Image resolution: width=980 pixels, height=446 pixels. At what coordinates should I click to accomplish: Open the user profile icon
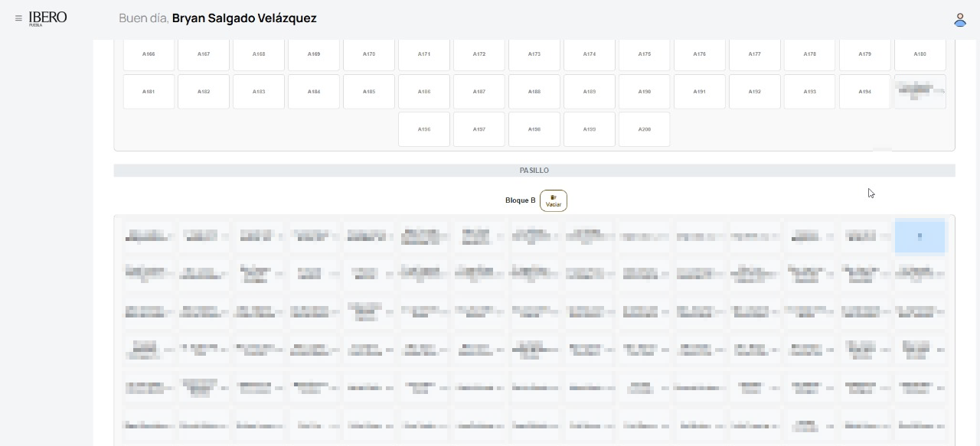(x=959, y=20)
